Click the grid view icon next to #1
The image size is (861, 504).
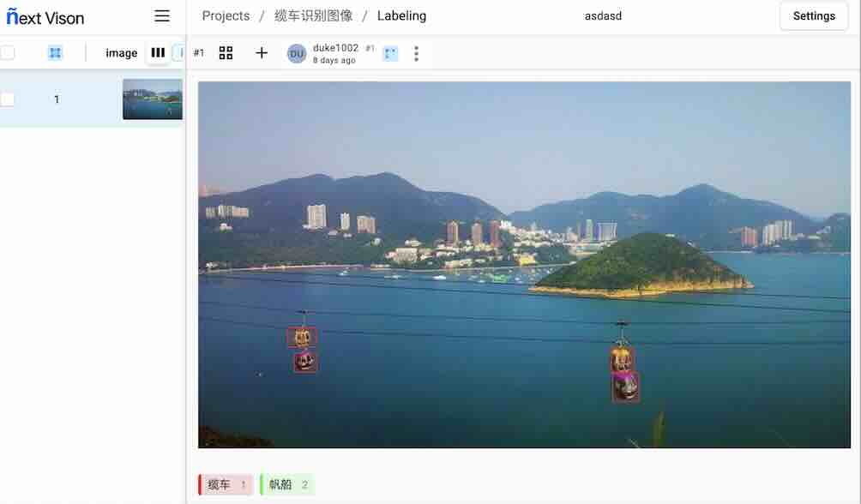pos(226,52)
